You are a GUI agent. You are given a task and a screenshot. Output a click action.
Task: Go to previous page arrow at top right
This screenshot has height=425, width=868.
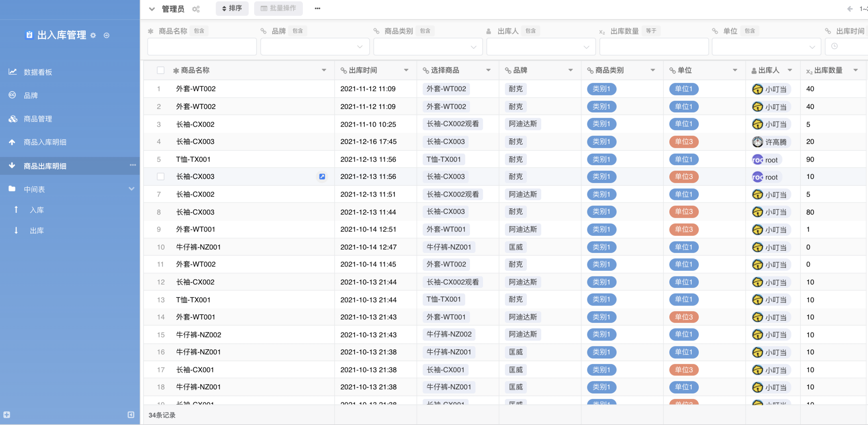coord(850,9)
